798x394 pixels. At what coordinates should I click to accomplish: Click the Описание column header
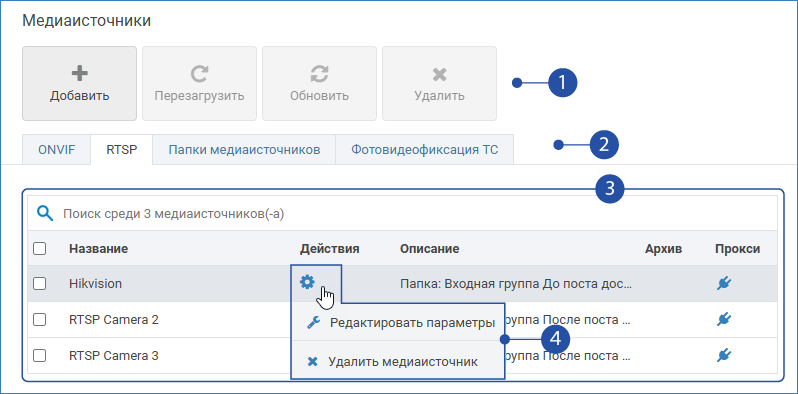430,248
